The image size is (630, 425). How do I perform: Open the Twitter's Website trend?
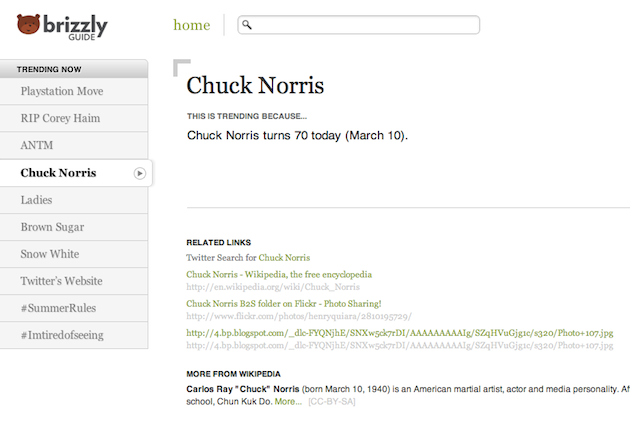pyautogui.click(x=62, y=281)
